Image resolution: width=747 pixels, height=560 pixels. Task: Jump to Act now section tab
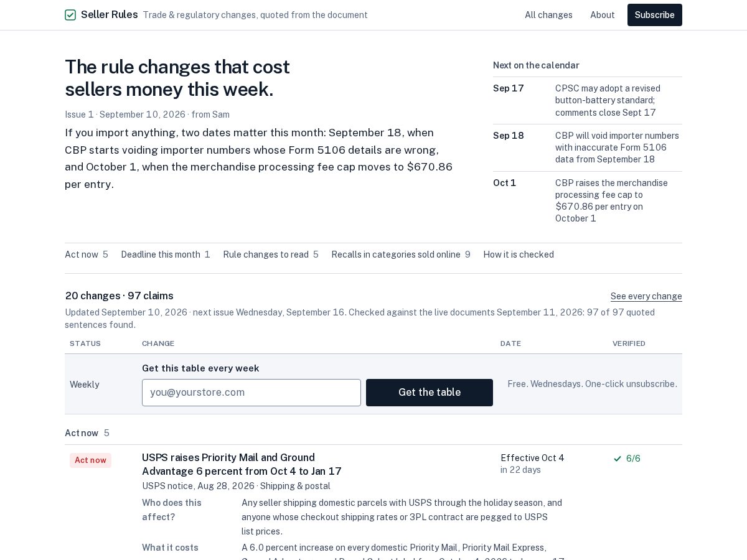click(87, 254)
